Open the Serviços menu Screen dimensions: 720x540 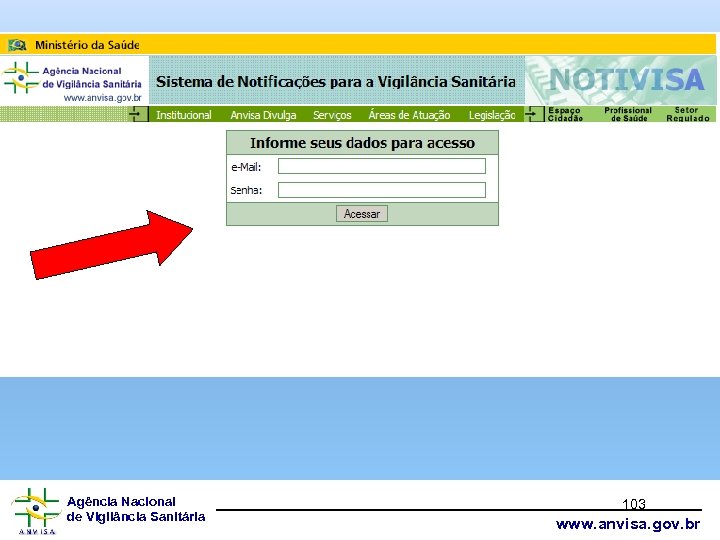click(332, 115)
